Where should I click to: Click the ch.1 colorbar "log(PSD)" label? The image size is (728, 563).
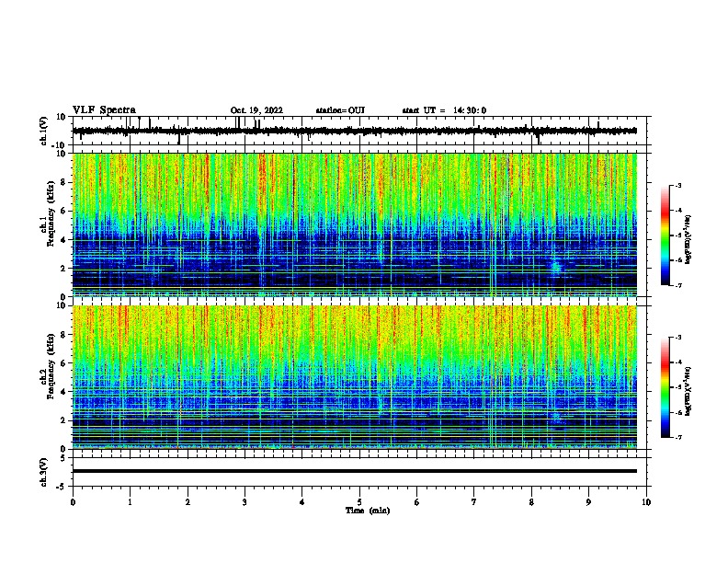[688, 239]
